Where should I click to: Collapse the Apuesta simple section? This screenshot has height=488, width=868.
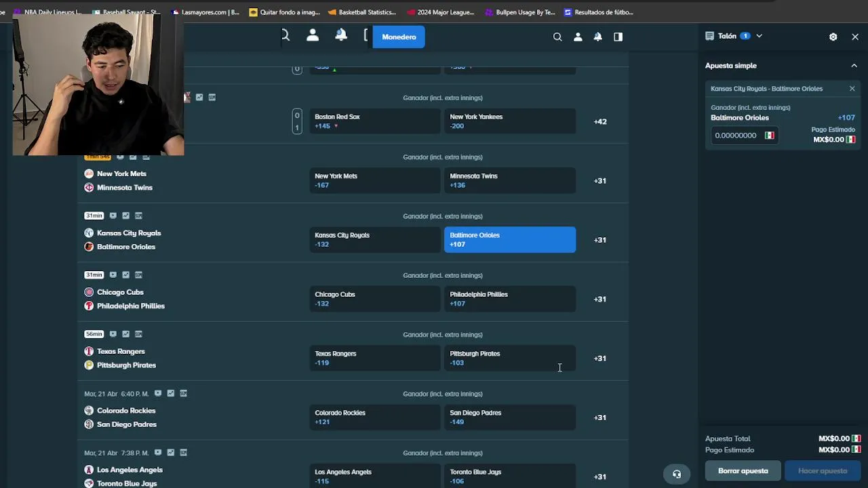854,66
